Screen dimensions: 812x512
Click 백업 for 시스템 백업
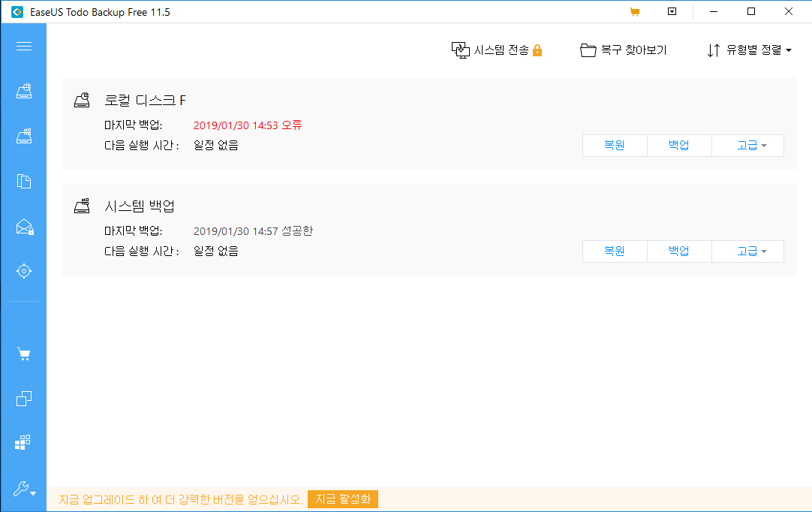pos(679,251)
